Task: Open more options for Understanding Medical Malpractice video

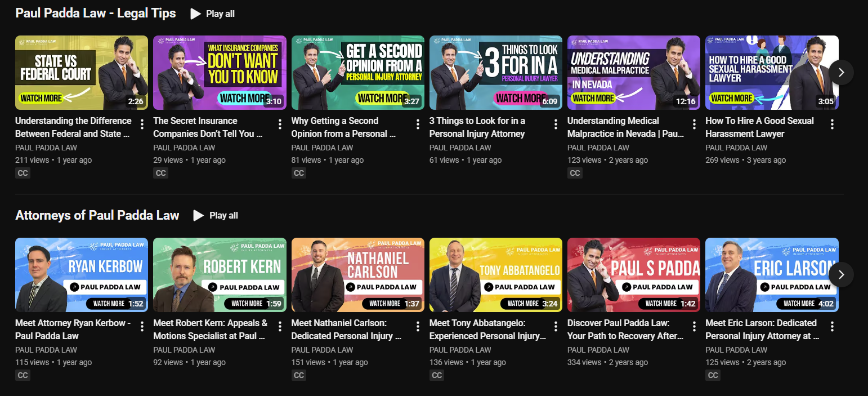Action: point(693,124)
